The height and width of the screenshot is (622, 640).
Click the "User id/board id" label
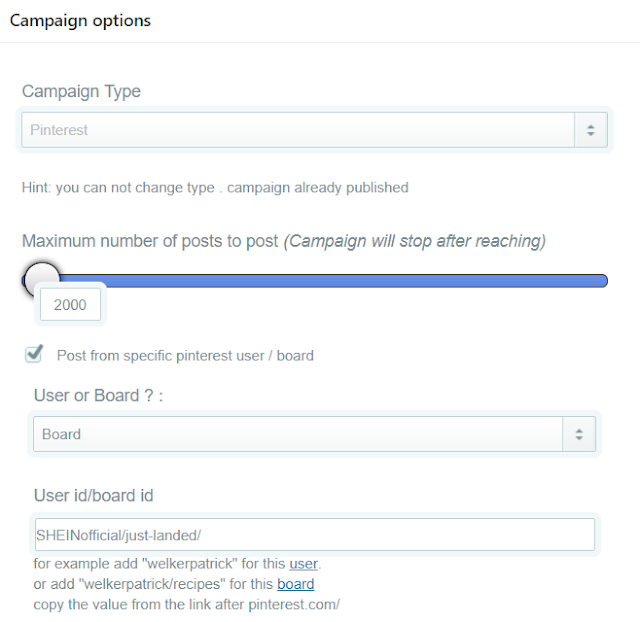(x=93, y=495)
